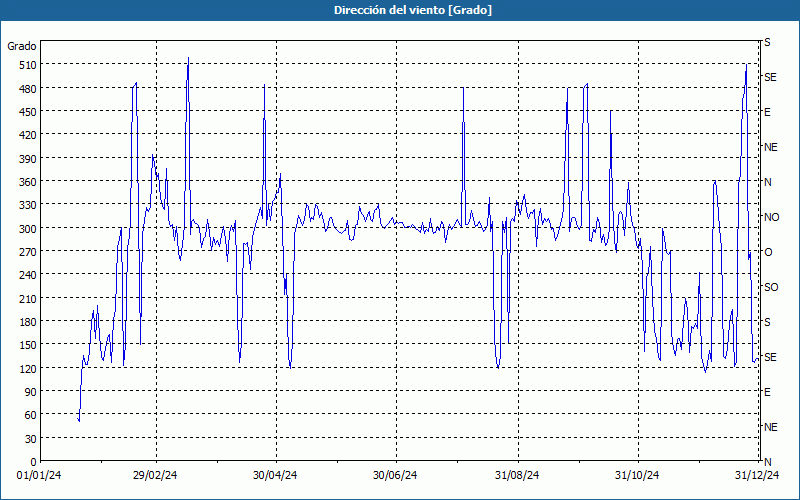Click the 'SE' compass label beside 135
The image size is (800, 500).
(770, 357)
